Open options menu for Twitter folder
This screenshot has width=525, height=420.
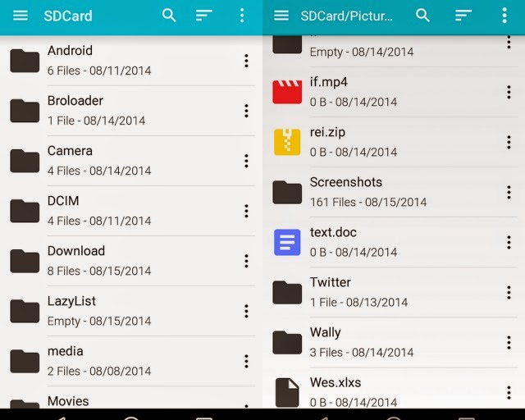pos(509,292)
